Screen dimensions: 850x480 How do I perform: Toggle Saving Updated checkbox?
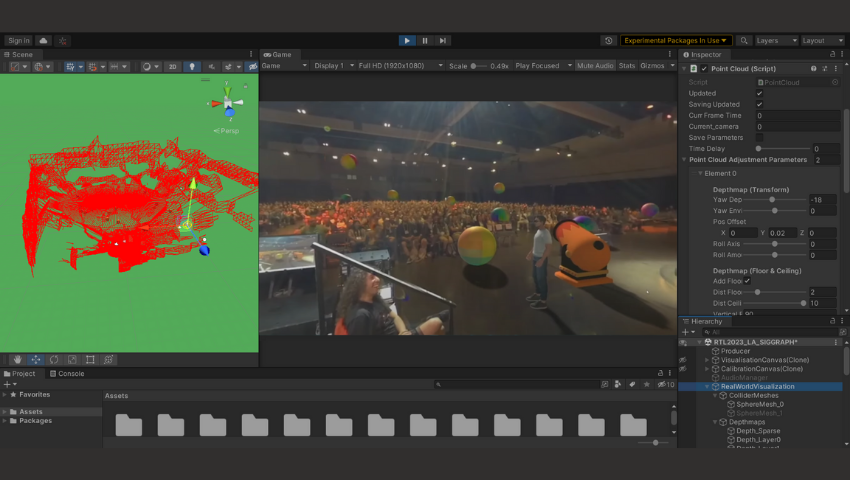759,104
